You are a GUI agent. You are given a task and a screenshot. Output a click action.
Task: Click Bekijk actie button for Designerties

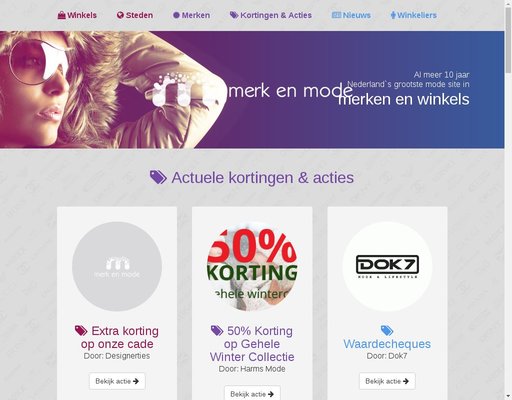(117, 381)
